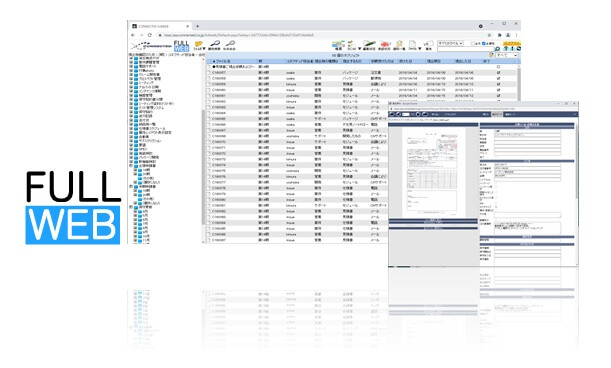Select file row C160057
611x368 pixels.
362,73
